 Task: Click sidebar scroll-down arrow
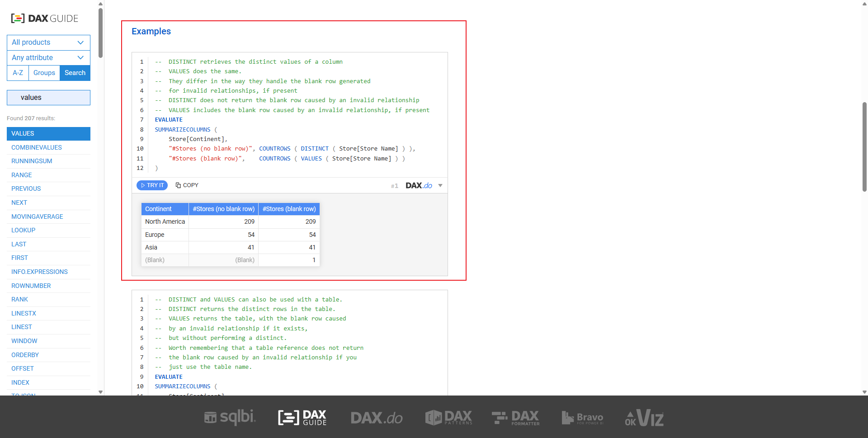point(100,392)
